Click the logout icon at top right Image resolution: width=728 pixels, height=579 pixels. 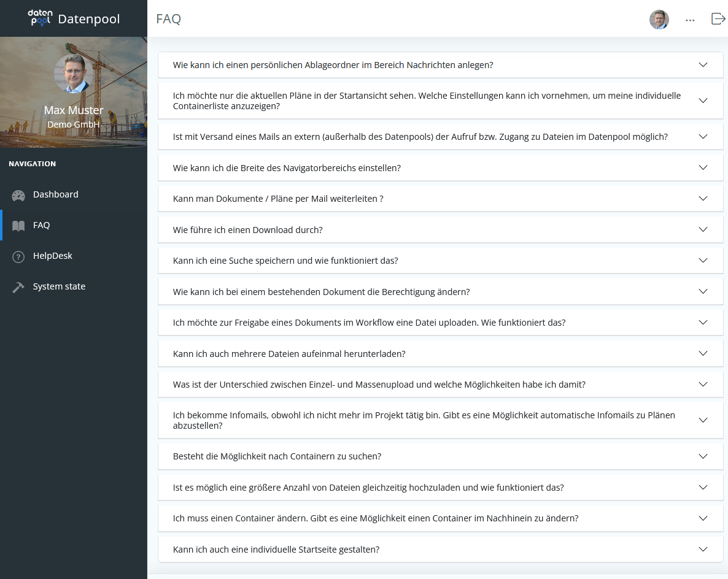click(x=718, y=19)
